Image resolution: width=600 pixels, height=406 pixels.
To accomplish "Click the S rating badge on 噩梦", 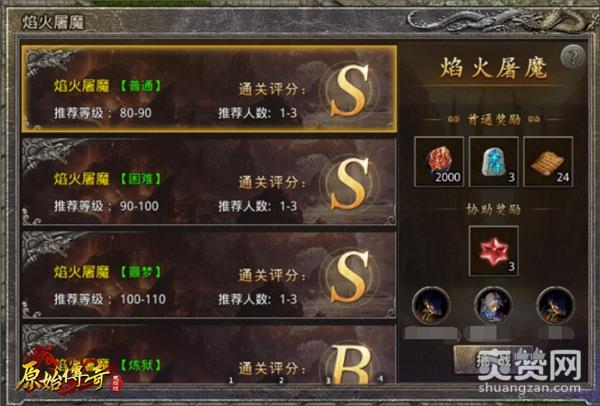I will 349,277.
